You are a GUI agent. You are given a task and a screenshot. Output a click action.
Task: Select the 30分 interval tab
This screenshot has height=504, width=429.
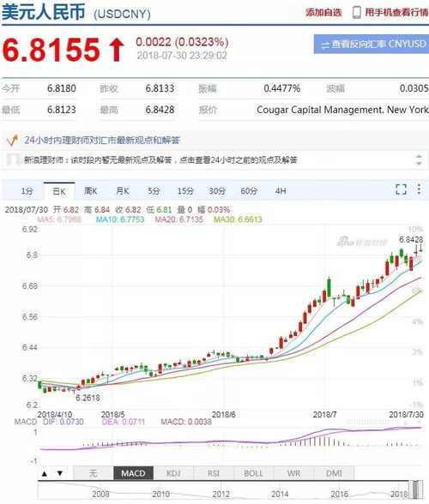coord(217,191)
